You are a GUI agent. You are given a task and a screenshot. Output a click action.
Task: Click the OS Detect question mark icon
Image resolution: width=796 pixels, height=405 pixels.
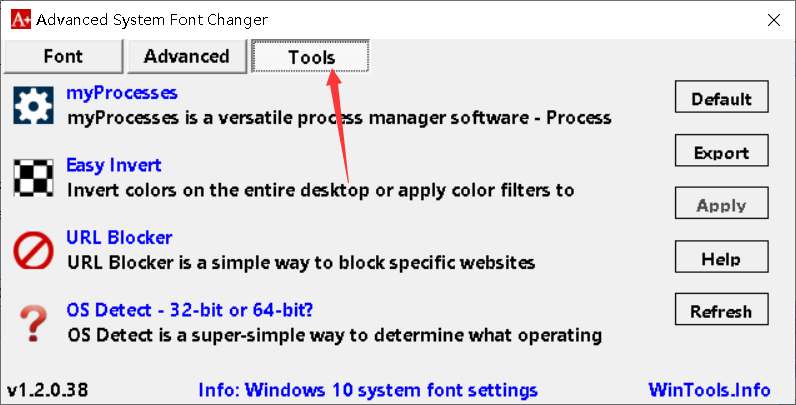[32, 322]
